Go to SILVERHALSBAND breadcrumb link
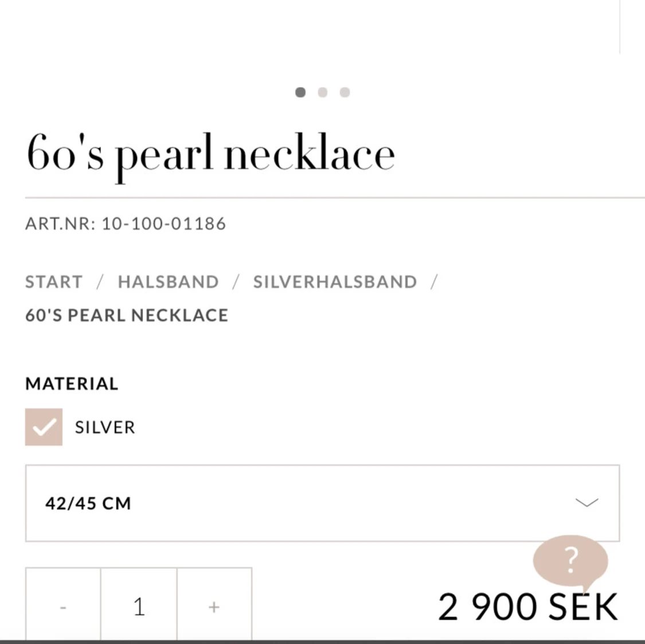This screenshot has width=645, height=644. 335,282
